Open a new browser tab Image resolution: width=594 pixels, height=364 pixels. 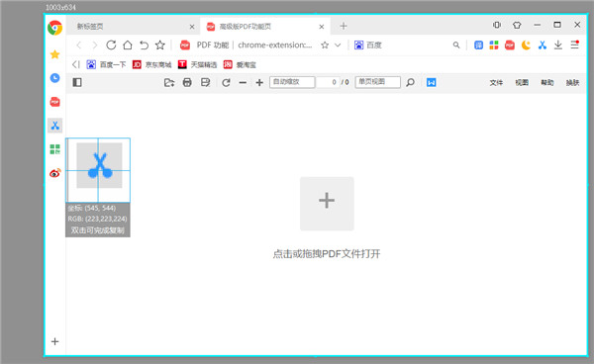pos(344,26)
